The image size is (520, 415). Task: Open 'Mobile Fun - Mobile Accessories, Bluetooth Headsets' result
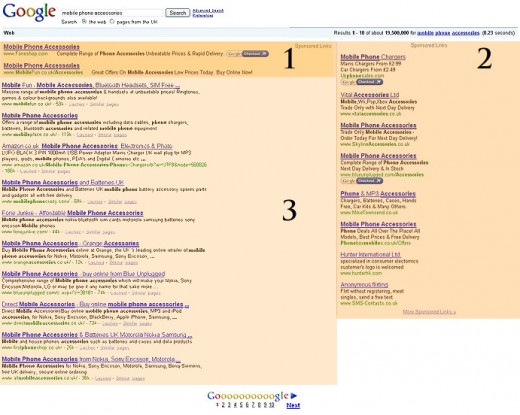(x=91, y=85)
